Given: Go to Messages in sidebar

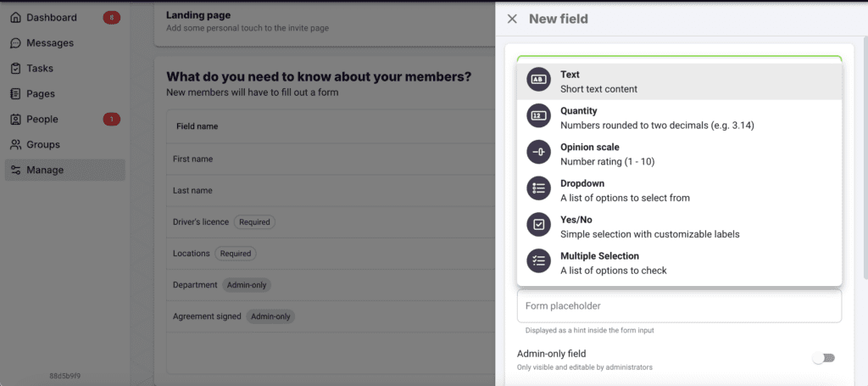Looking at the screenshot, I should coord(50,43).
